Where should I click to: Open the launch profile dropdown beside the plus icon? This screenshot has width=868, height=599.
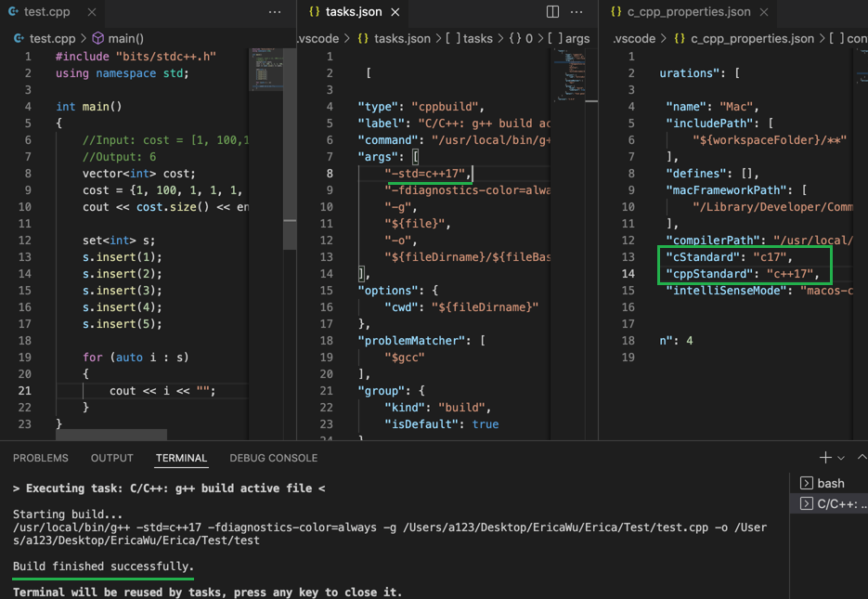840,458
